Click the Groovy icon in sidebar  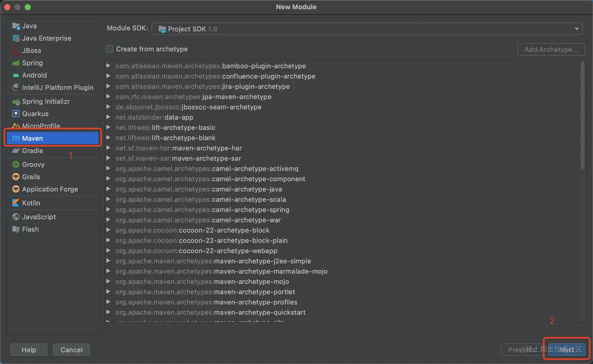[16, 165]
